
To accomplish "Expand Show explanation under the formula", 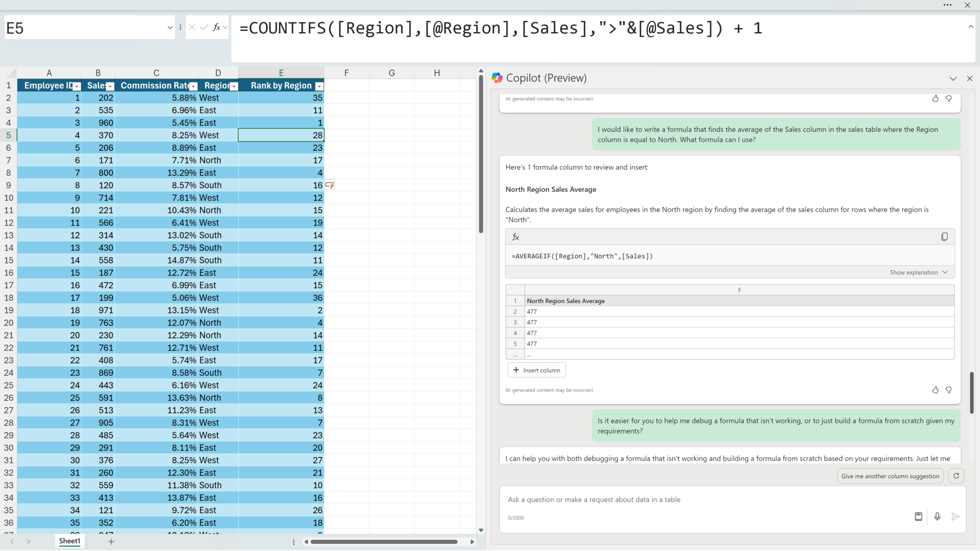I will pos(918,272).
